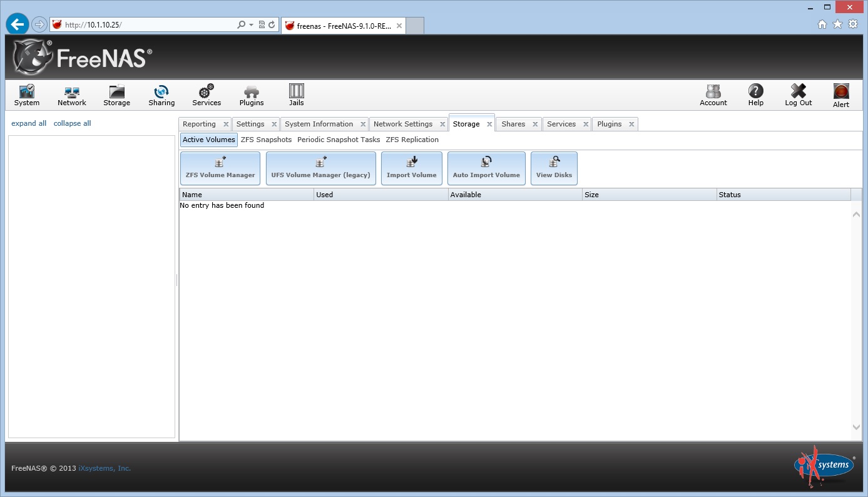The width and height of the screenshot is (868, 497).
Task: Close the Reporting tab
Action: [226, 125]
